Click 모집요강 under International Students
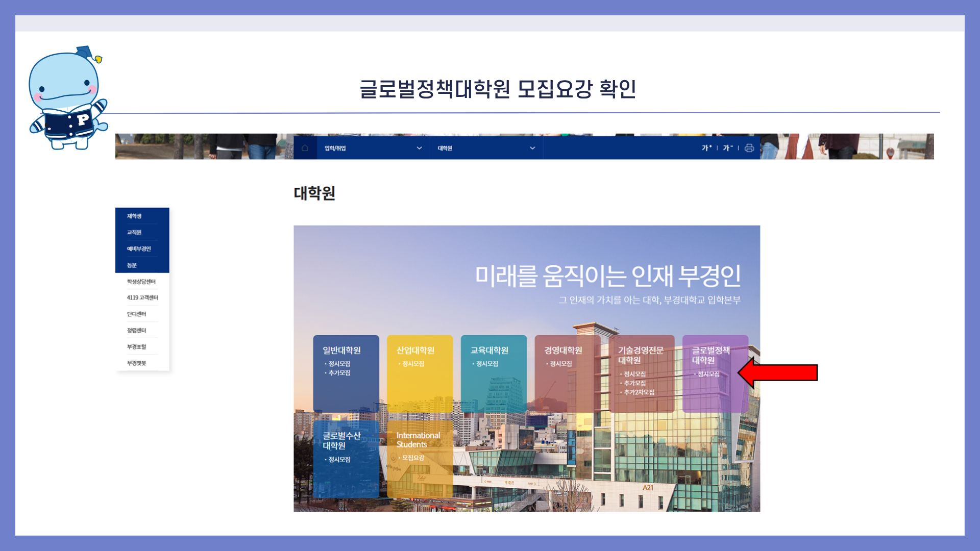Viewport: 980px width, 551px height. 413,458
